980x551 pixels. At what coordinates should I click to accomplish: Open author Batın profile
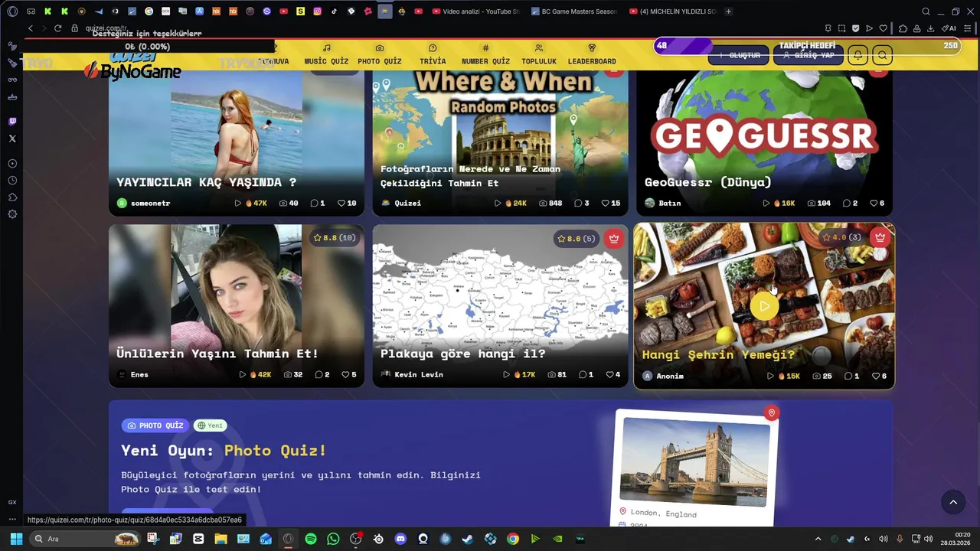pos(662,203)
